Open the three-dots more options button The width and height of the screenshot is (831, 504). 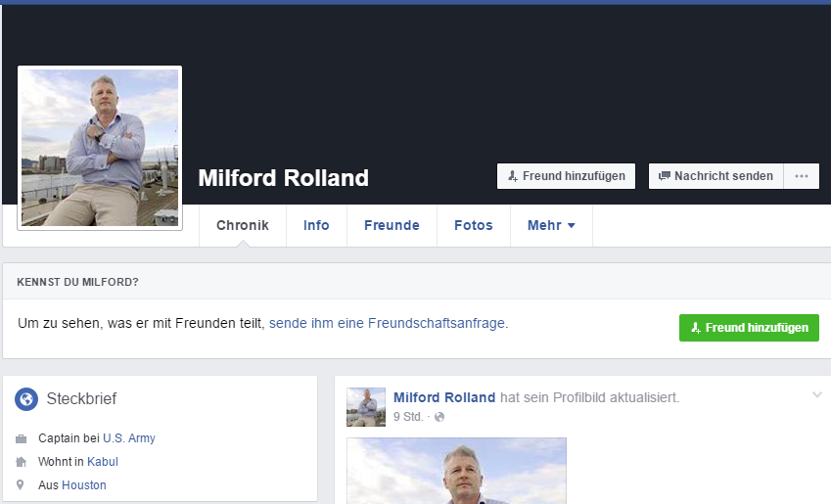click(802, 176)
